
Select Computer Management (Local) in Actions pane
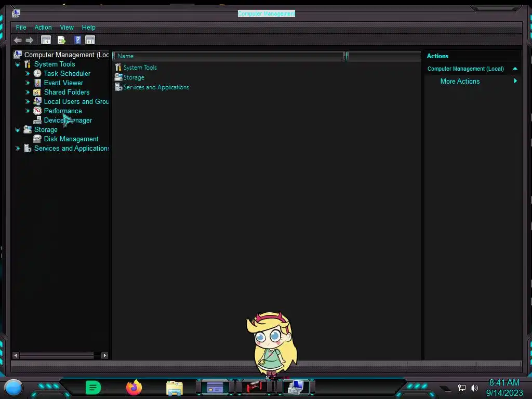click(465, 69)
